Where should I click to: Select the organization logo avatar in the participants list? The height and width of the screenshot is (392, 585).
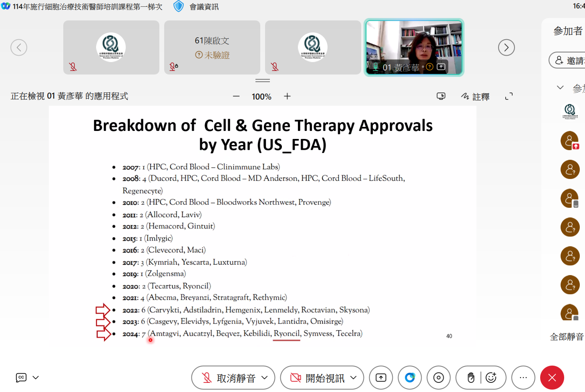(570, 111)
